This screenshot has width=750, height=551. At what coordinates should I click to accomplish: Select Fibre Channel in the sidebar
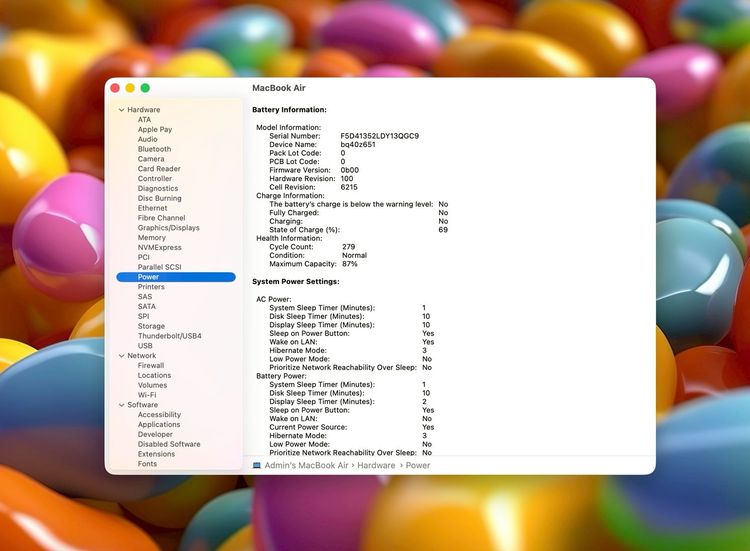click(x=162, y=218)
